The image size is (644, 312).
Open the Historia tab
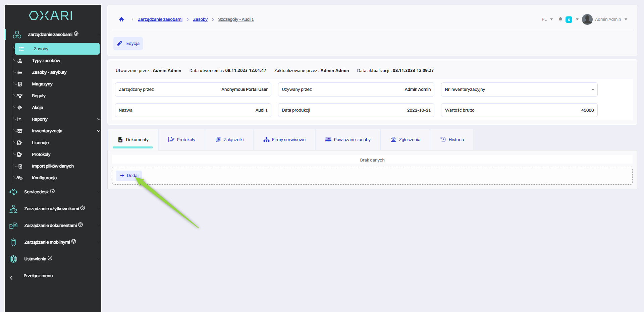pos(452,140)
